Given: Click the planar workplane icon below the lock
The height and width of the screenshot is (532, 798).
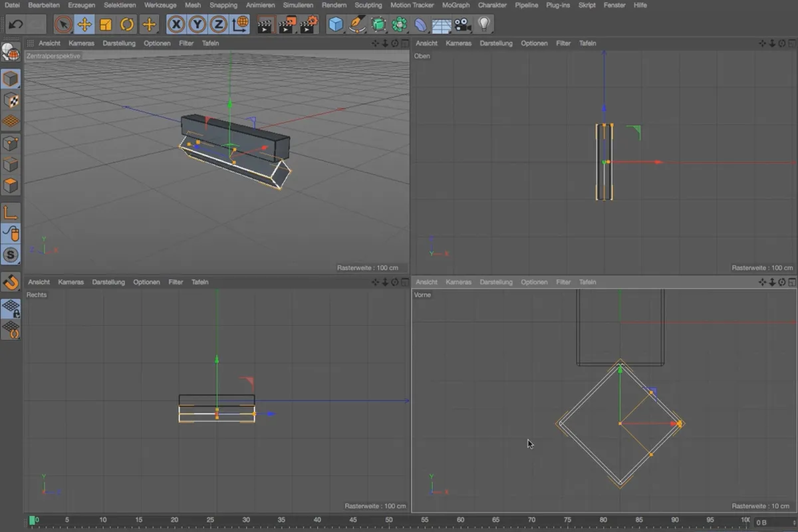Looking at the screenshot, I should point(11,330).
